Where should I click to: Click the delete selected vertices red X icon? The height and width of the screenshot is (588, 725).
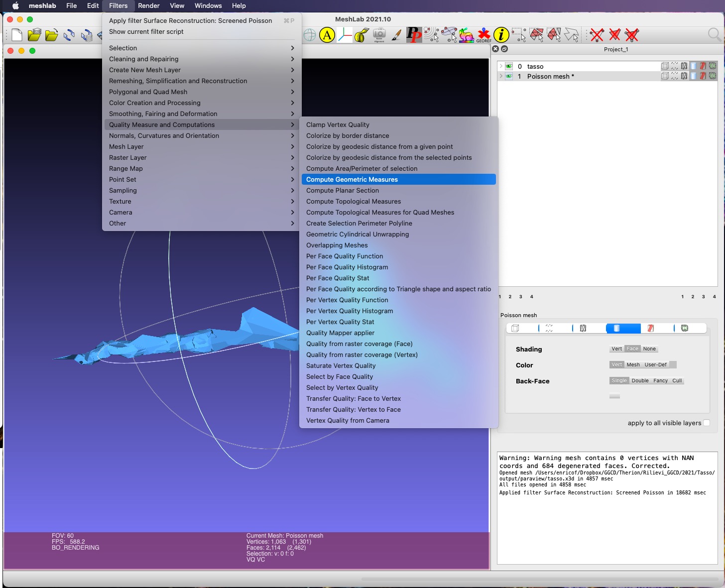597,35
